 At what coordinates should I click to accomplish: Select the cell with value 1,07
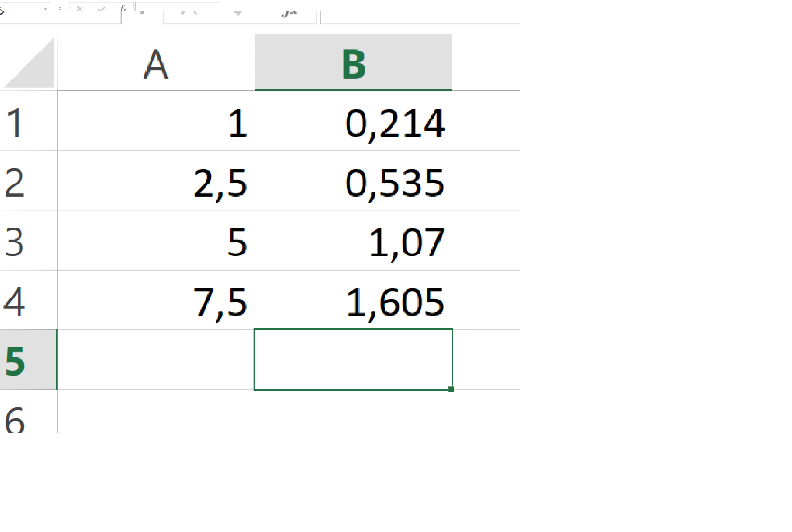click(x=353, y=242)
